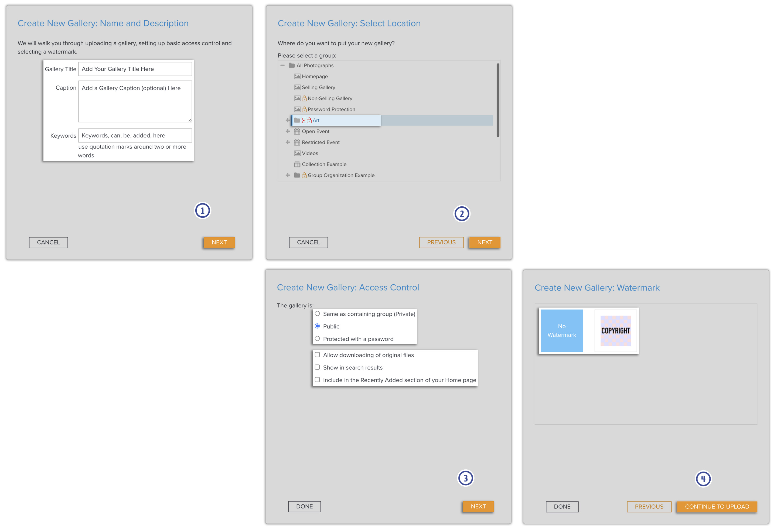Click the image icon next to Videos

point(297,153)
